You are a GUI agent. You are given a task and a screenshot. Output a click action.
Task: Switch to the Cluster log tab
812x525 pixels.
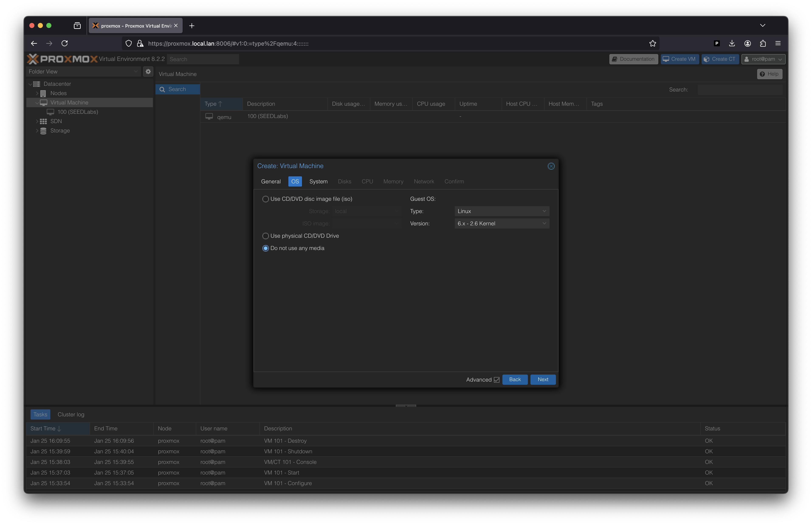pyautogui.click(x=71, y=414)
